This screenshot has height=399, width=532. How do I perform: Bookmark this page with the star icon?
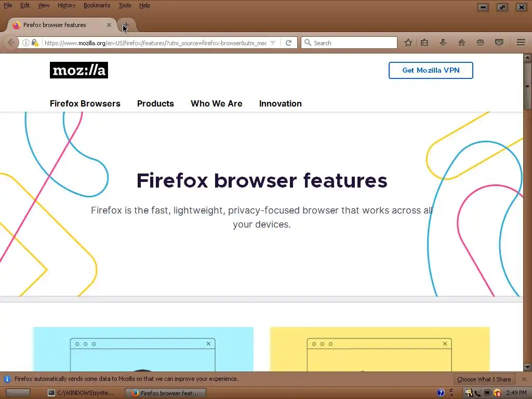click(408, 43)
